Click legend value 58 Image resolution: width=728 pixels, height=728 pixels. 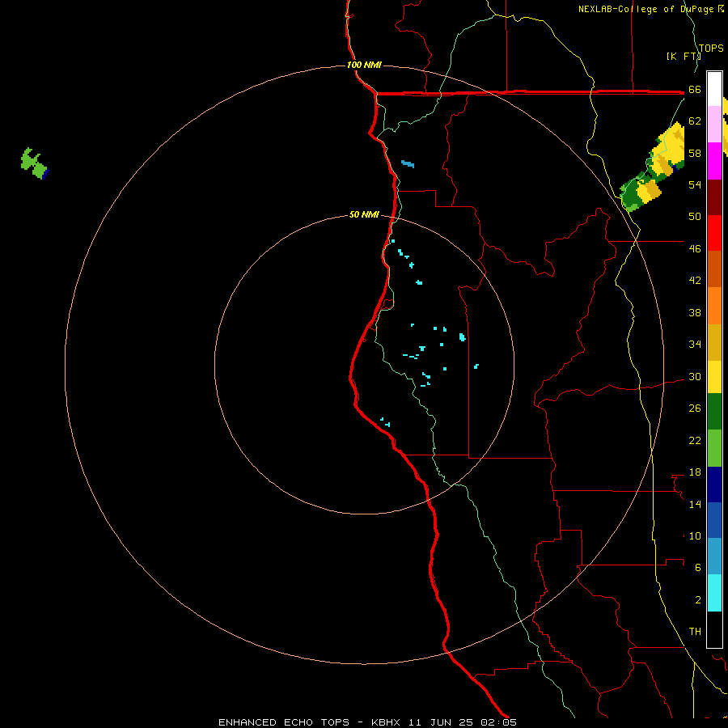coord(695,153)
